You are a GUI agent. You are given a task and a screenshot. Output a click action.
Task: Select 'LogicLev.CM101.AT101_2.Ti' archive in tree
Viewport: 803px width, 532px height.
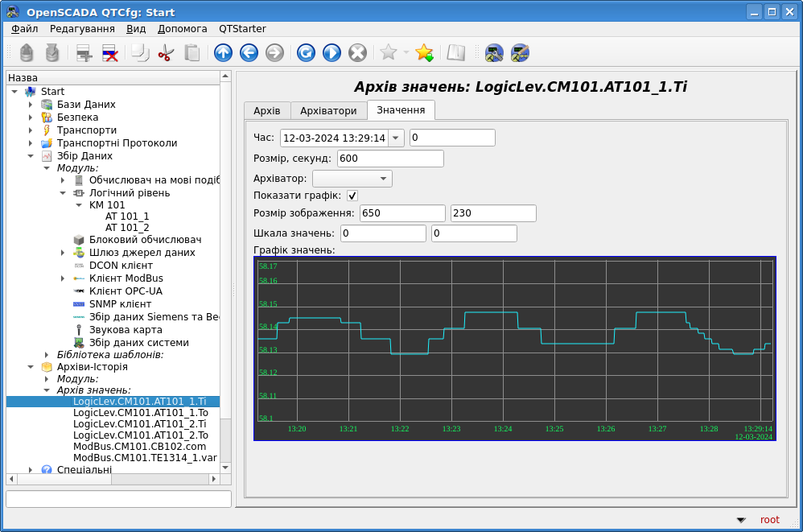click(x=139, y=423)
